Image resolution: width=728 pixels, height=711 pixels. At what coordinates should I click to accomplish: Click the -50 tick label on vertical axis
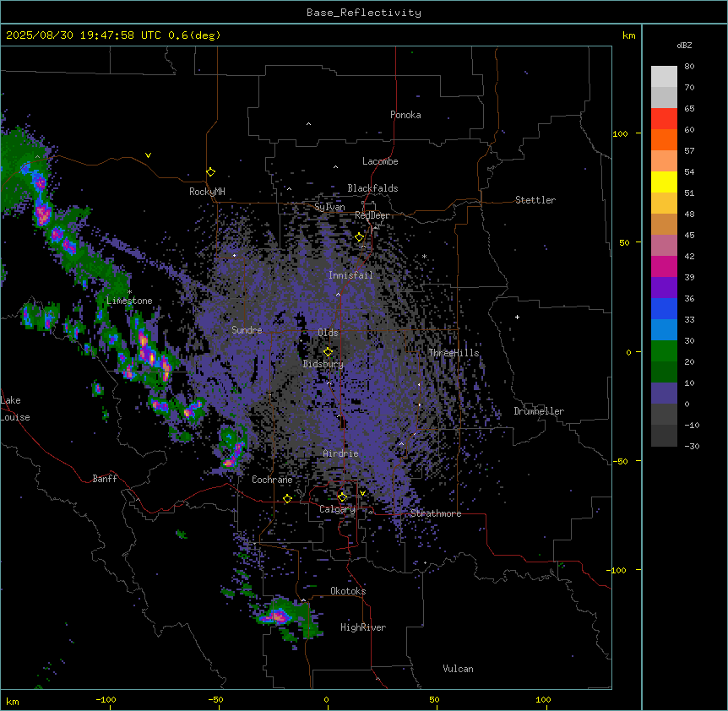point(620,461)
